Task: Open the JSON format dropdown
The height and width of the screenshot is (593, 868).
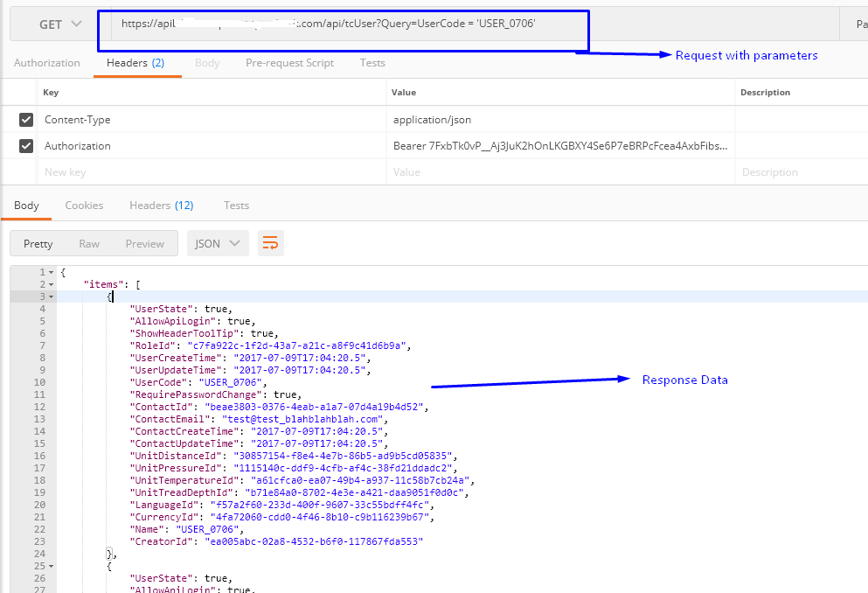Action: (x=218, y=244)
